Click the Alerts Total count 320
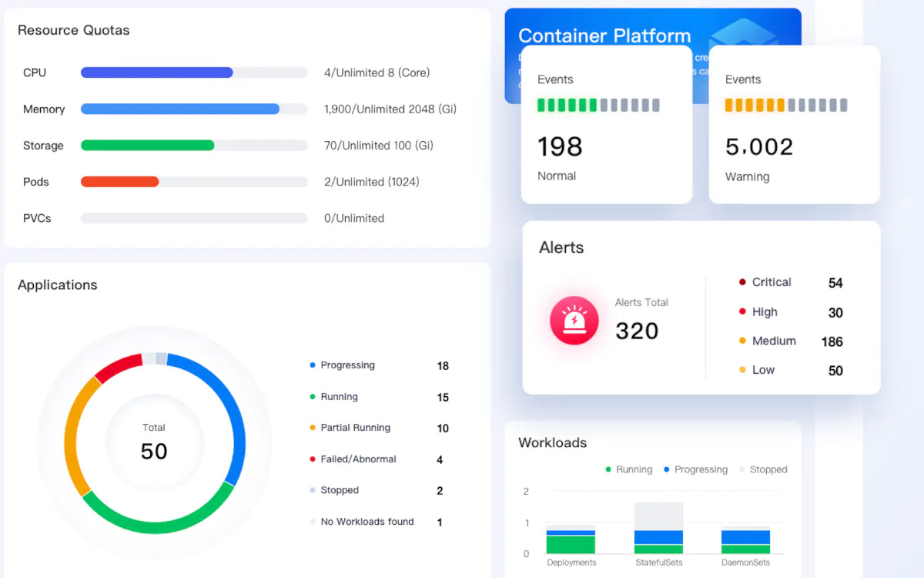 637,331
